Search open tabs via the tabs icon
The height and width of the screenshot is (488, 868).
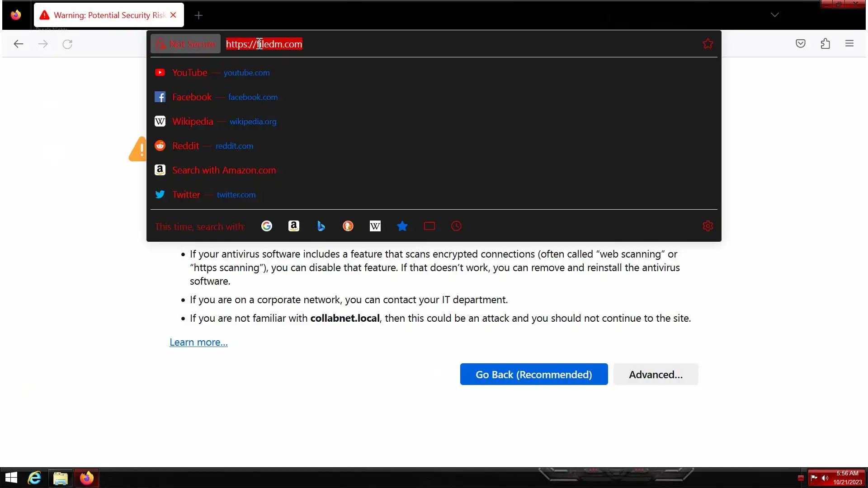pyautogui.click(x=429, y=226)
